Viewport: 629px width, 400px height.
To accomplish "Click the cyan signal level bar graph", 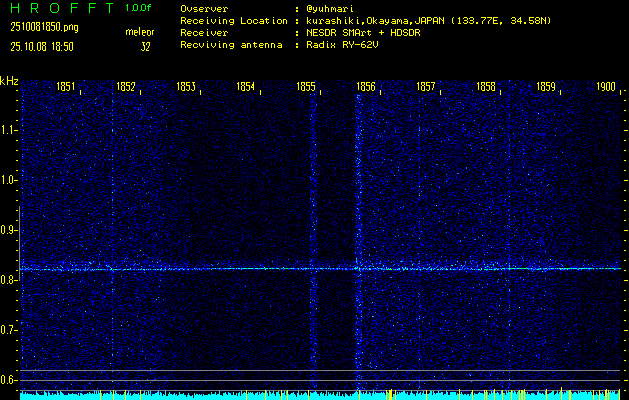I will 320,395.
